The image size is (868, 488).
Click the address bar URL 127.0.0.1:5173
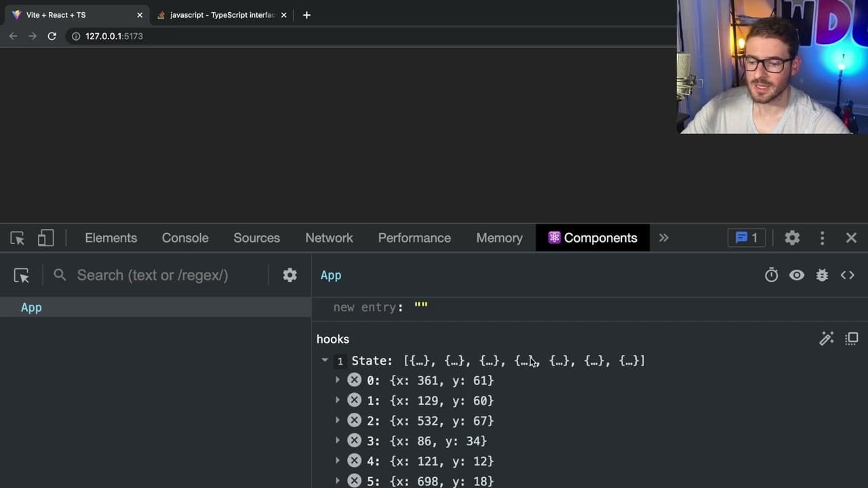point(114,36)
